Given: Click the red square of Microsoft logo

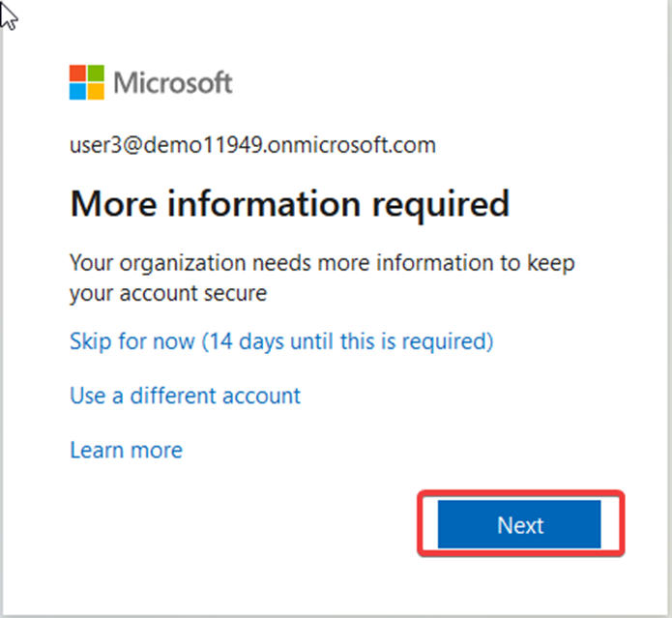Looking at the screenshot, I should pyautogui.click(x=77, y=74).
